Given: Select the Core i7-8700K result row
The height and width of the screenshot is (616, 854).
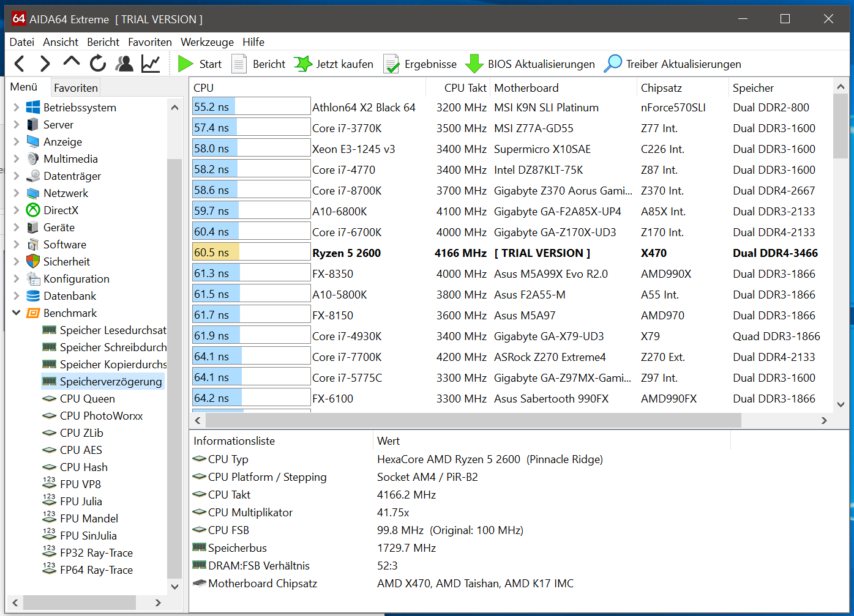Looking at the screenshot, I should click(512, 190).
